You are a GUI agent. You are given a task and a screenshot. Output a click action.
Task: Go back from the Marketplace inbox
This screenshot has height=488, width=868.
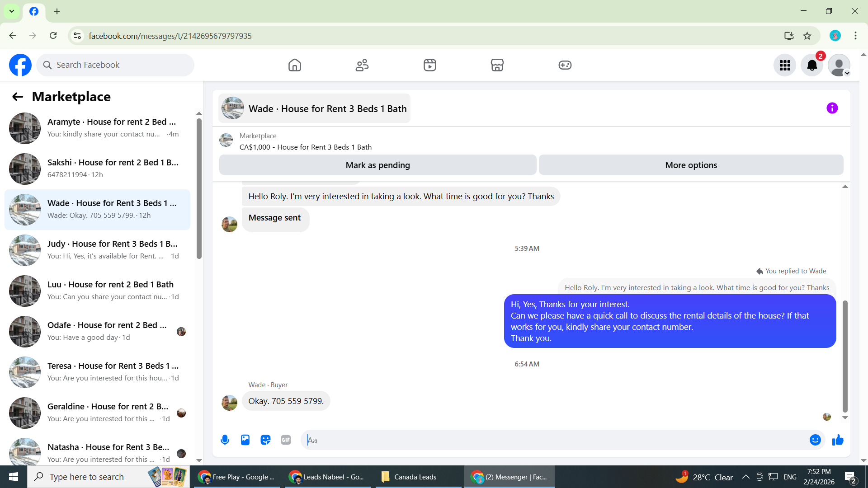tap(18, 97)
